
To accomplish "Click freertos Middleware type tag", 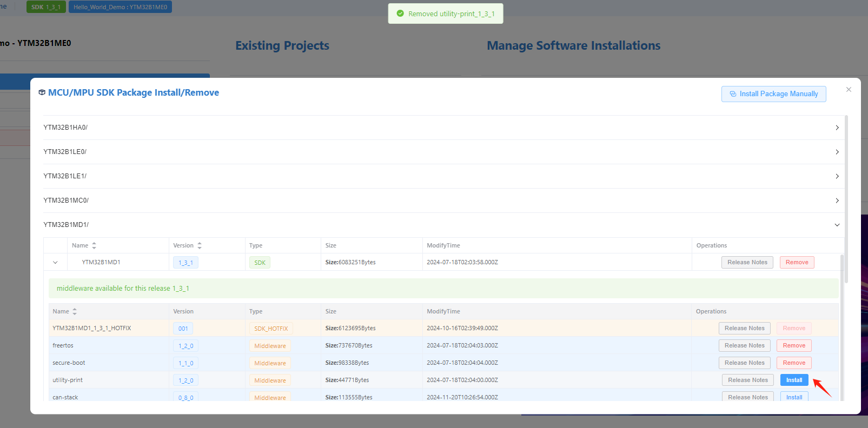I will (x=270, y=346).
